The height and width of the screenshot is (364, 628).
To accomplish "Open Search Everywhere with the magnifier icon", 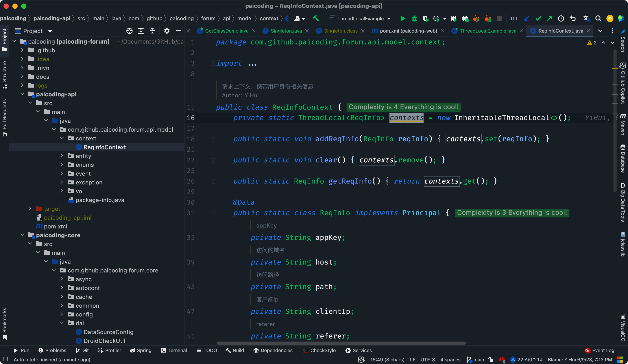I will pos(598,18).
